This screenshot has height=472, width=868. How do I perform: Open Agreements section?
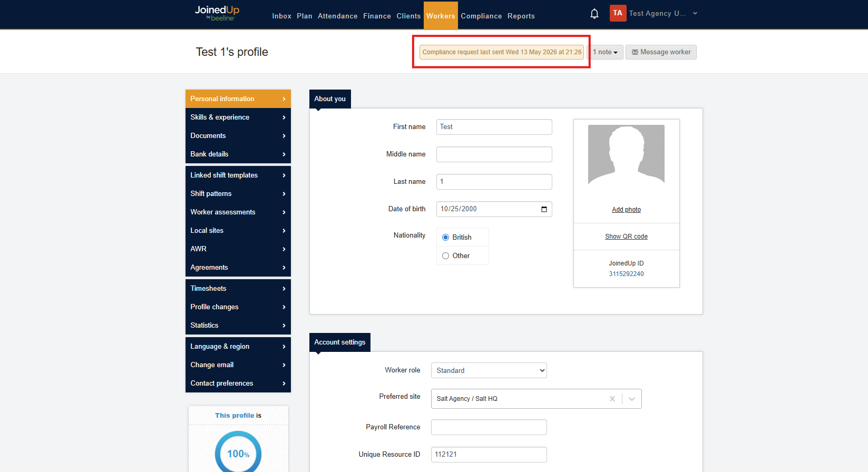click(238, 268)
